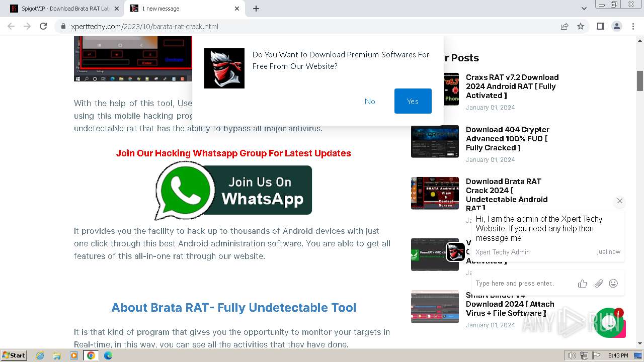Click the Venom RAT post thumbnail
The image size is (644, 362).
tap(435, 254)
